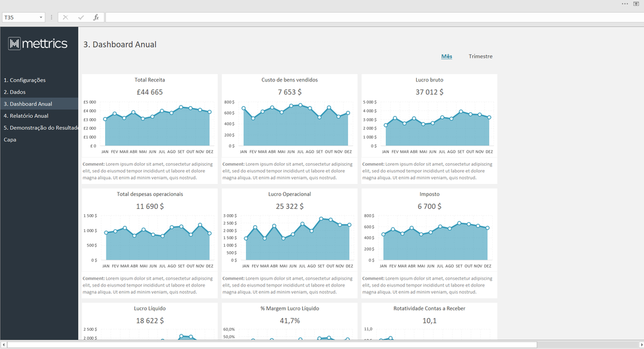Open the insert function fx icon
The width and height of the screenshot is (644, 349).
coord(96,17)
